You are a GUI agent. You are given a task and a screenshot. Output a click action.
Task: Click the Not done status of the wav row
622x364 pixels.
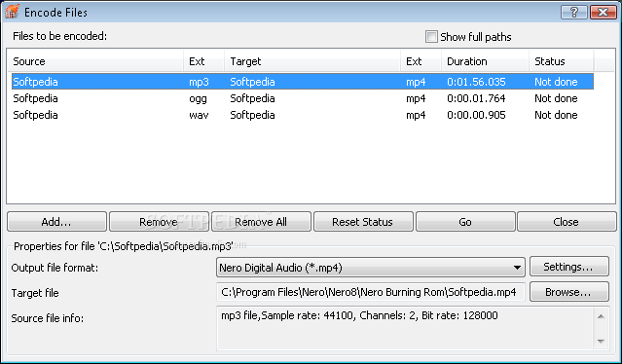point(556,115)
